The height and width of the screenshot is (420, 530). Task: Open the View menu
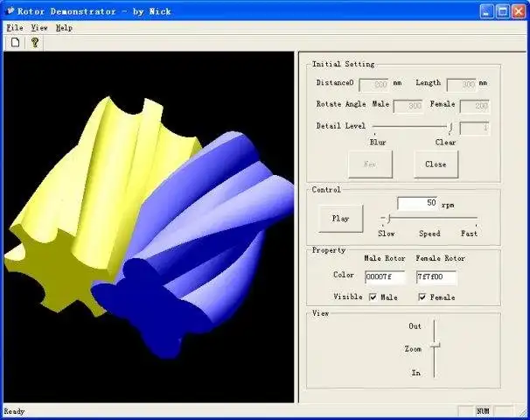point(39,28)
